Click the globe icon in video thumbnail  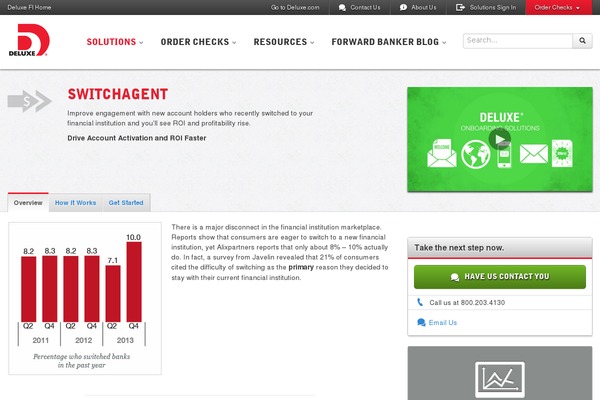475,154
